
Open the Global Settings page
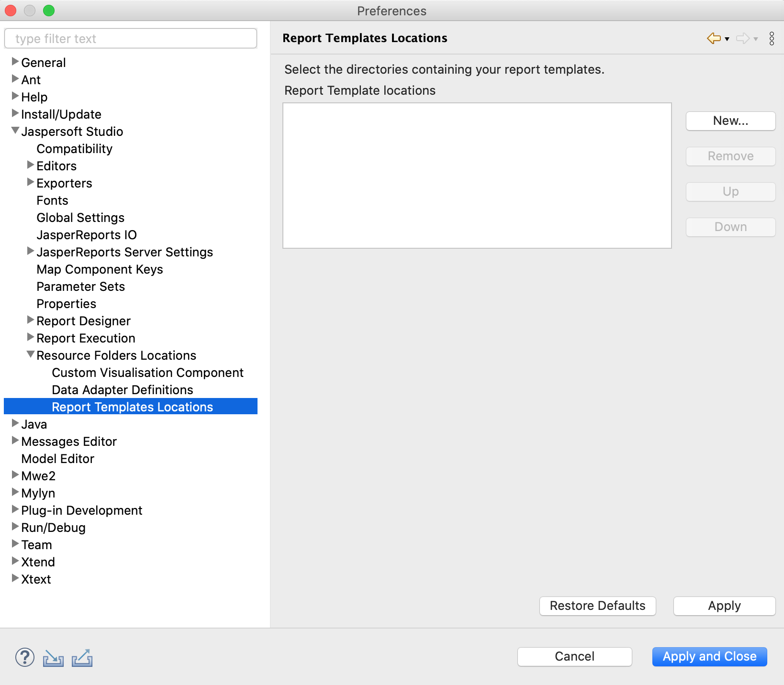pos(80,218)
